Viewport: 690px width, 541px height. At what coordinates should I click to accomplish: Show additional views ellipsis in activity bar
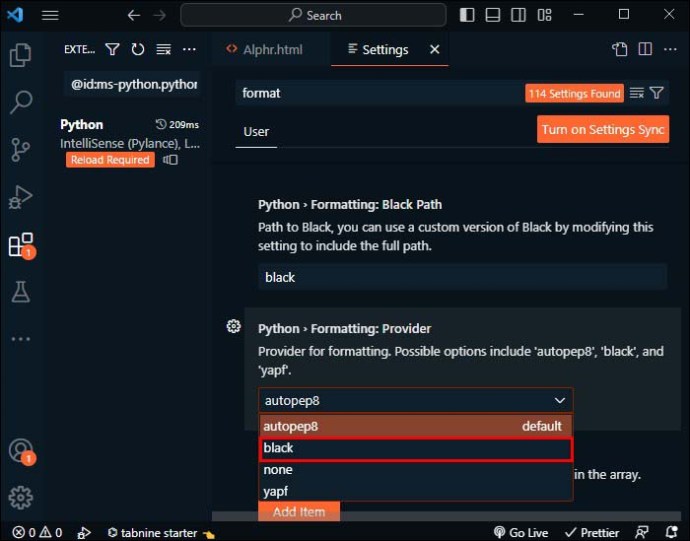tap(21, 339)
